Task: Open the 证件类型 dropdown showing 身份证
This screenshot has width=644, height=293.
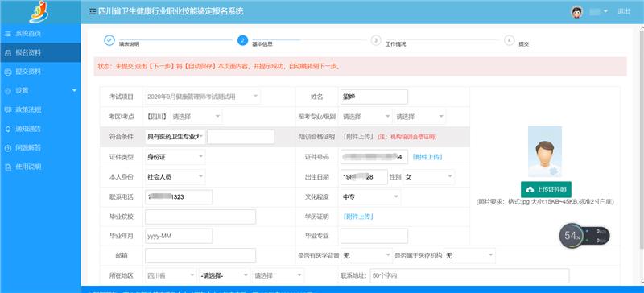Action: click(175, 157)
